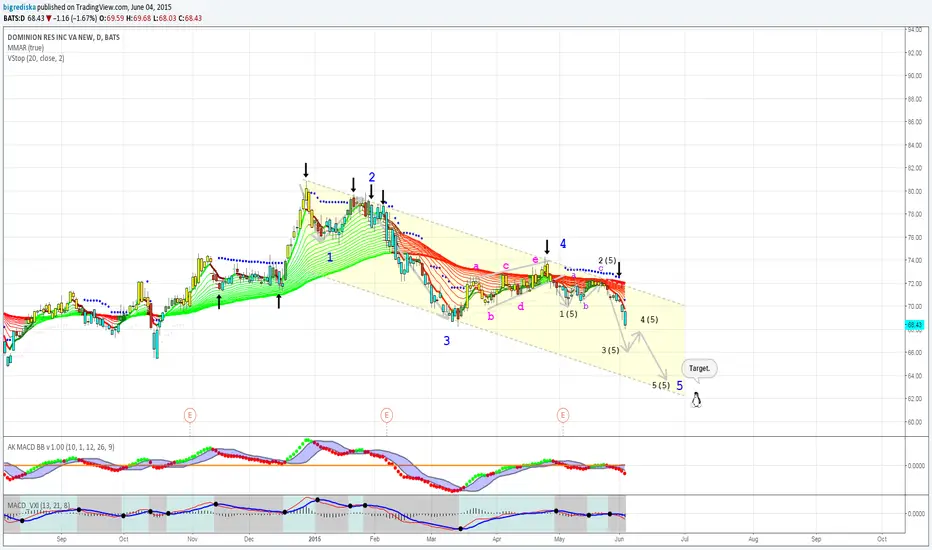Click the VStop (20, close, 2) indicator label
Viewport: 932px width, 550px height.
[x=36, y=58]
